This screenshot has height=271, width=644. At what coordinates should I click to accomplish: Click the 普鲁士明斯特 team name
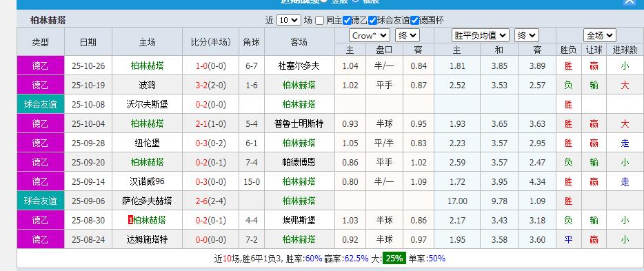coord(299,123)
